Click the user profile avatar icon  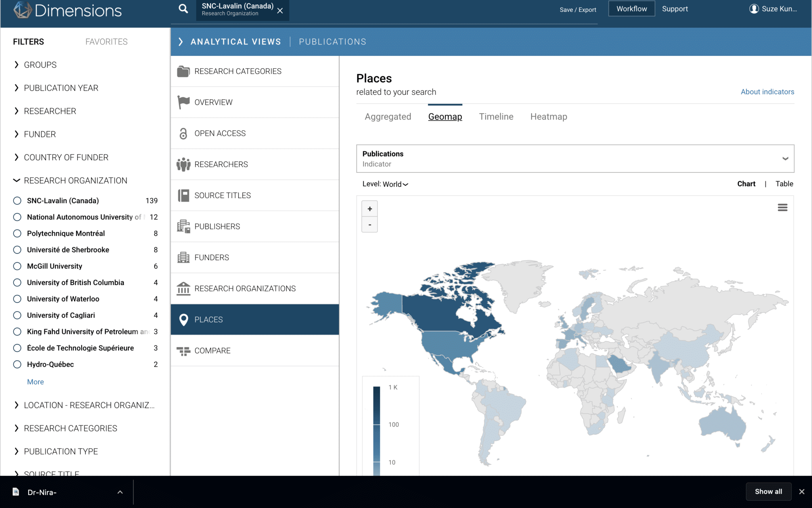coord(754,9)
